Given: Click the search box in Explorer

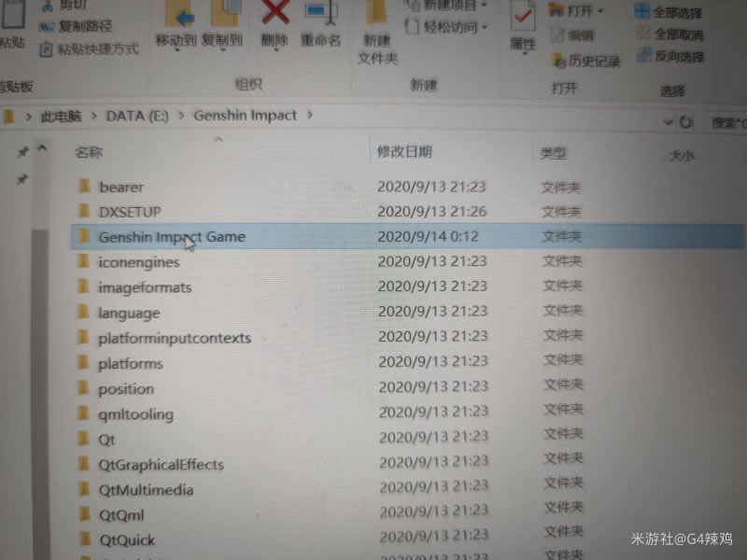Looking at the screenshot, I should 728,122.
